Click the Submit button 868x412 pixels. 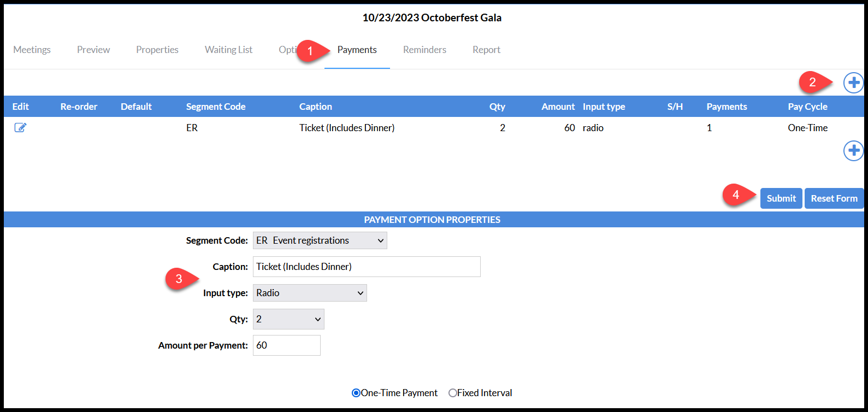[x=781, y=198]
